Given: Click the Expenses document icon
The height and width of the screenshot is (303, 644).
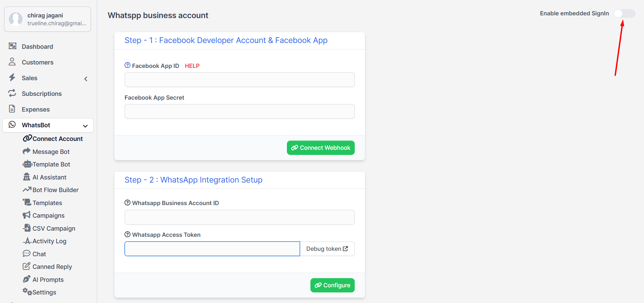Looking at the screenshot, I should (x=12, y=109).
